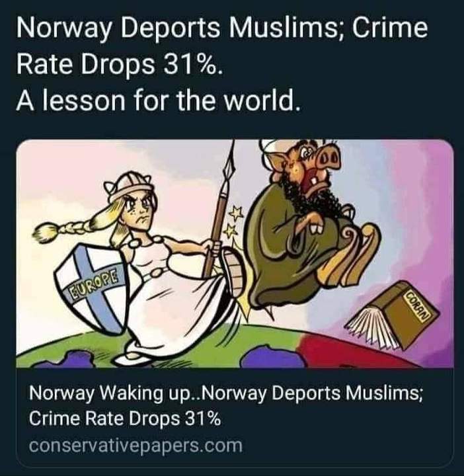Tap the cartoon preview image thumbnail
Image resolution: width=464 pixels, height=476 pixels.
tap(235, 253)
